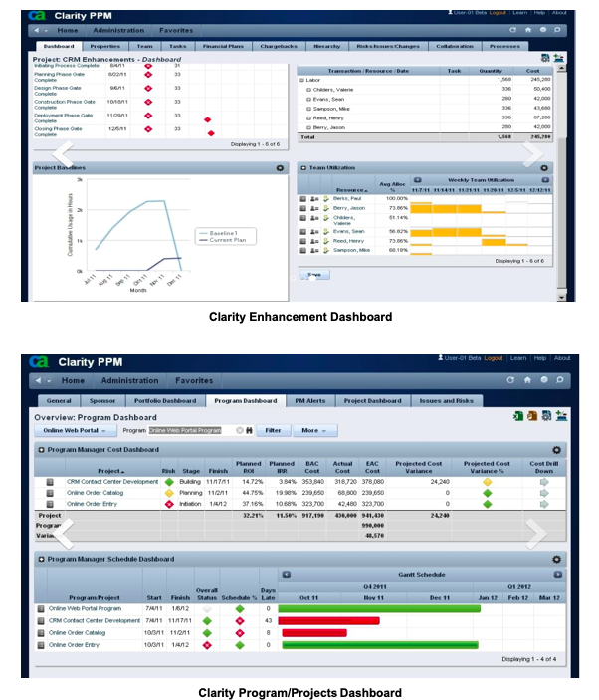Screen dimensions: 599x700
Task: Expand the Sampson, Mike labor row
Action: tap(308, 109)
